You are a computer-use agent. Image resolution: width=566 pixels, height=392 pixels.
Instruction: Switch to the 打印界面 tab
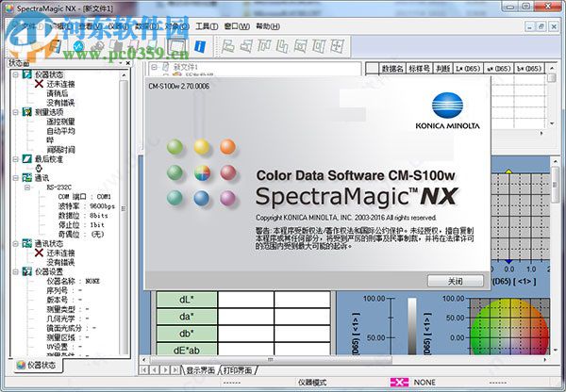(x=238, y=370)
